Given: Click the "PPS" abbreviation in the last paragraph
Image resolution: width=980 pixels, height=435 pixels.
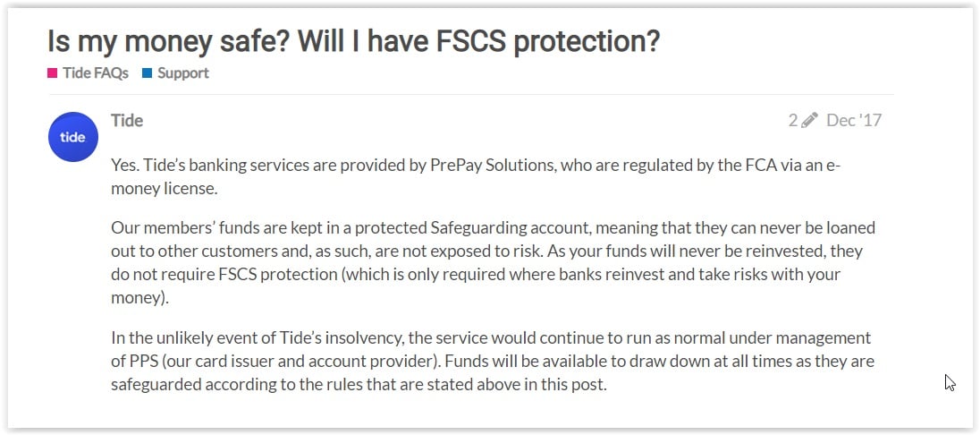Looking at the screenshot, I should 148,362.
